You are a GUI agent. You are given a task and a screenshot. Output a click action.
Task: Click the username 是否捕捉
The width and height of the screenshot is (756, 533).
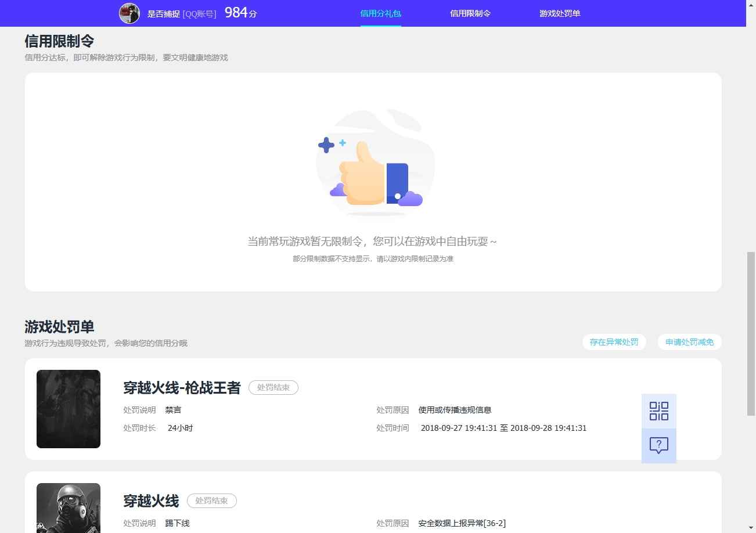164,13
